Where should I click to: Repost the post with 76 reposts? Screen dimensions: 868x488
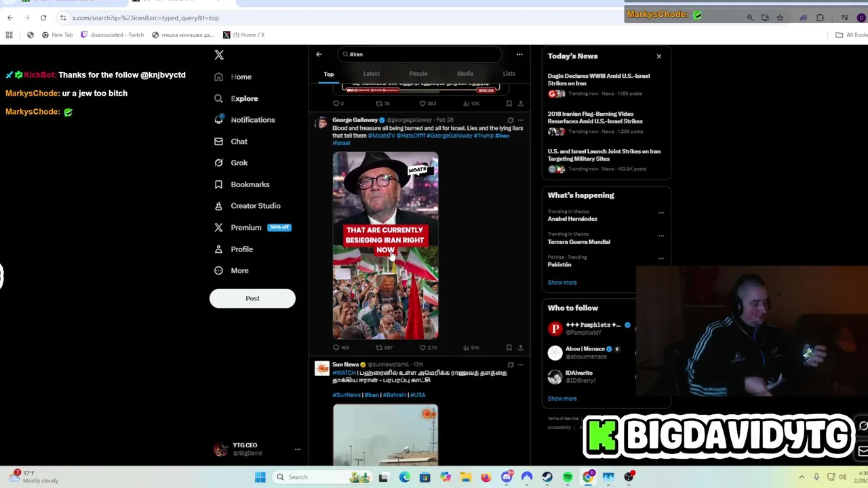point(379,103)
